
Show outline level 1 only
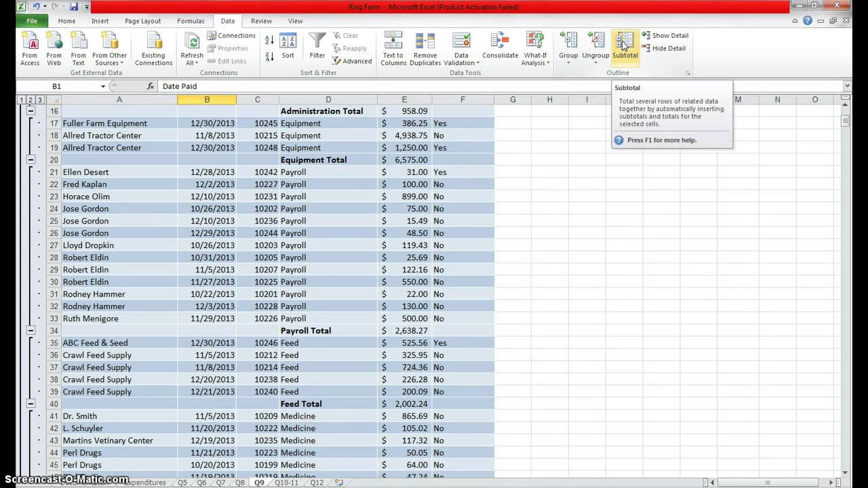click(x=21, y=100)
